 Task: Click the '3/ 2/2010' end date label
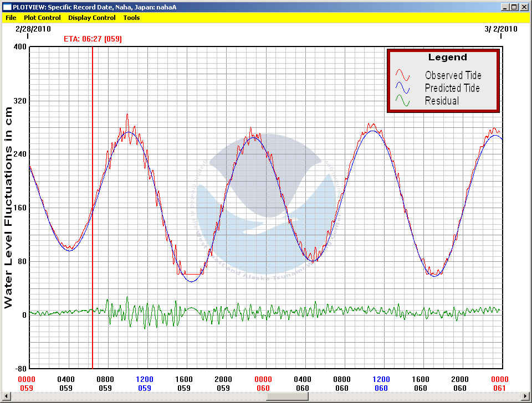[x=501, y=29]
